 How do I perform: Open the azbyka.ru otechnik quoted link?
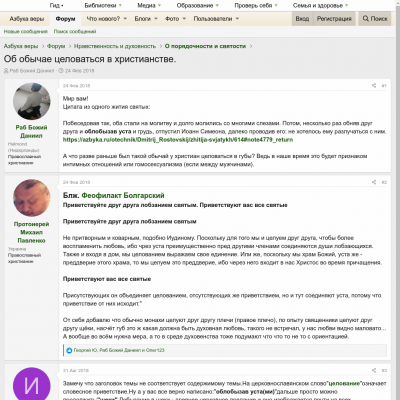[x=178, y=140]
